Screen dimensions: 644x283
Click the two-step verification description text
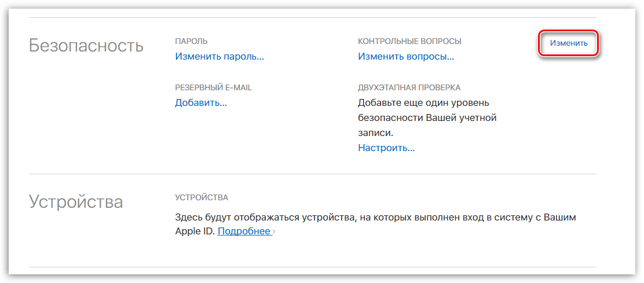[x=427, y=117]
